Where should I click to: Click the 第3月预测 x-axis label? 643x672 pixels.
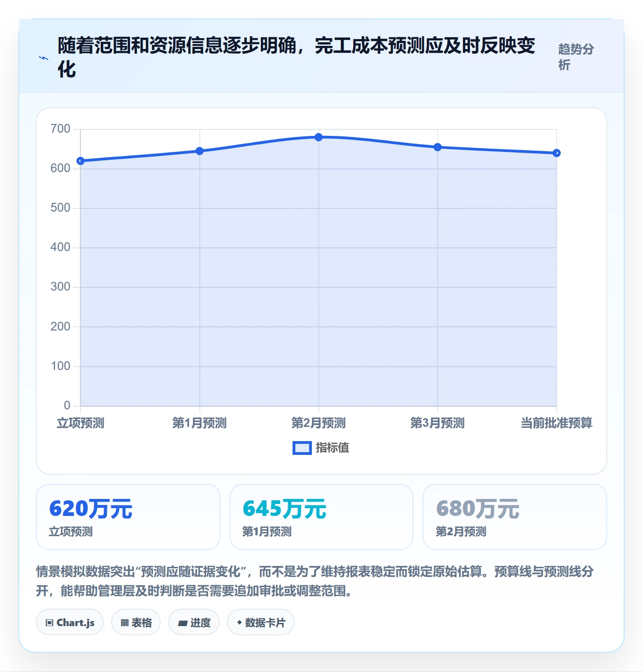438,423
